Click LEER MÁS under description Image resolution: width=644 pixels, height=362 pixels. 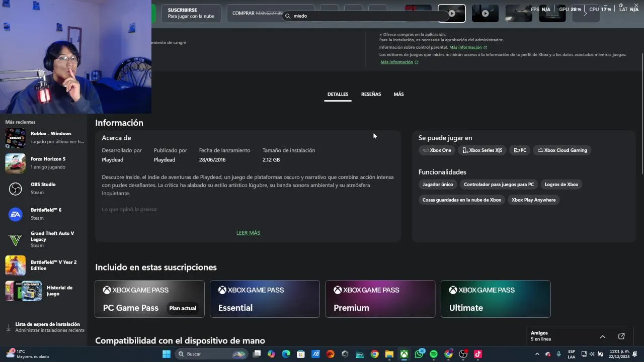pos(248,233)
